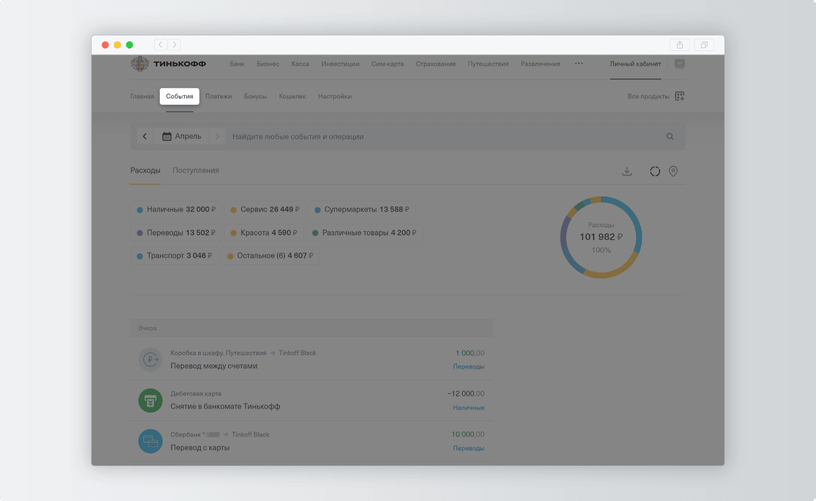
Task: Filter by Различные товары 4 200 category
Action: [364, 233]
